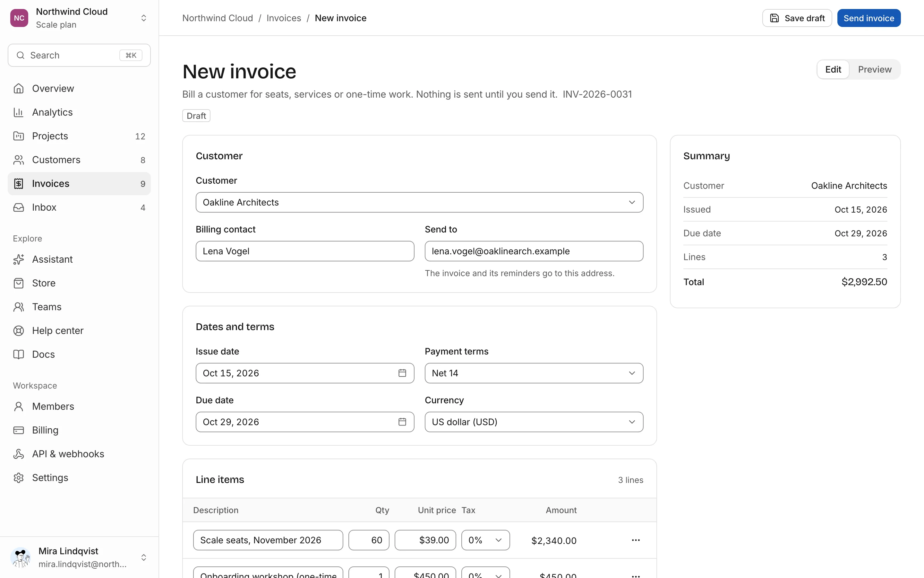Click the Send invoice button
This screenshot has height=578, width=924.
point(868,18)
